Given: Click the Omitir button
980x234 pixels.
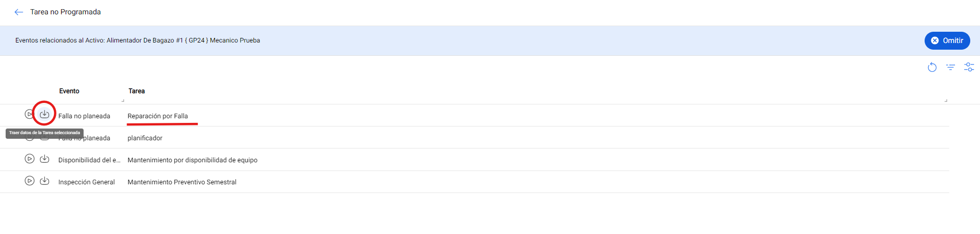Looking at the screenshot, I should [947, 40].
